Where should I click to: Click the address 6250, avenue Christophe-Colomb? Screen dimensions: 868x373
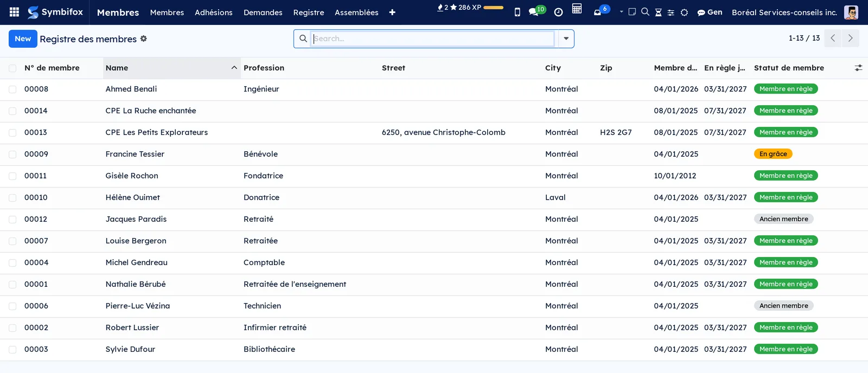(x=443, y=132)
